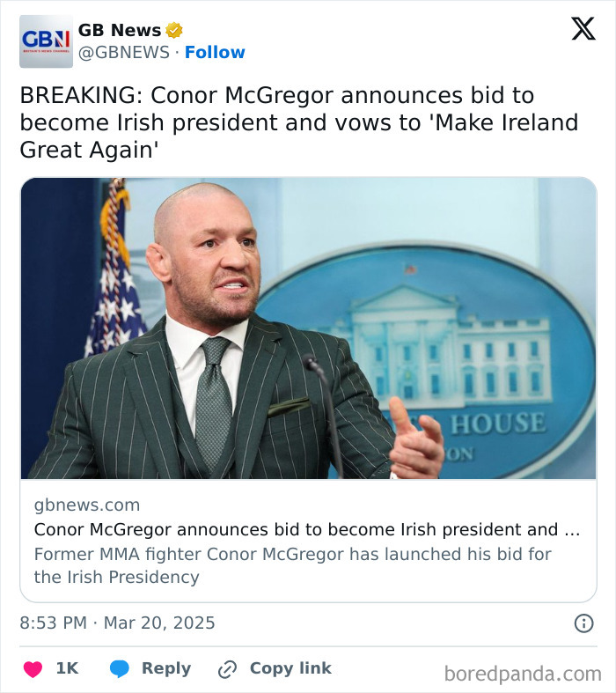The width and height of the screenshot is (616, 693).
Task: Click the copy link chain icon
Action: pyautogui.click(x=227, y=669)
